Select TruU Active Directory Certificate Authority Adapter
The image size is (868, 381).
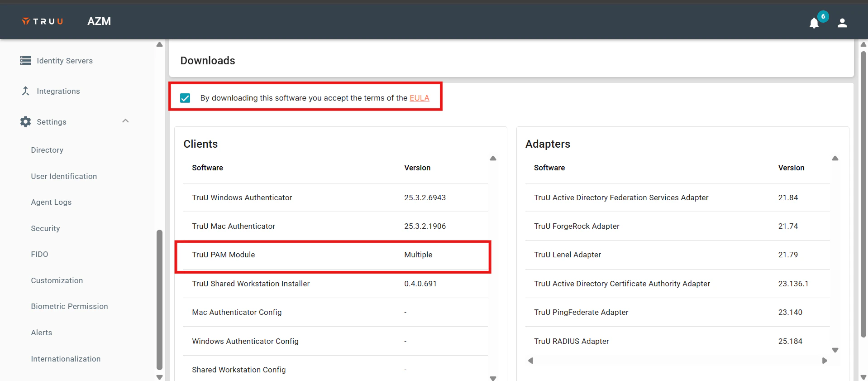click(x=677, y=284)
